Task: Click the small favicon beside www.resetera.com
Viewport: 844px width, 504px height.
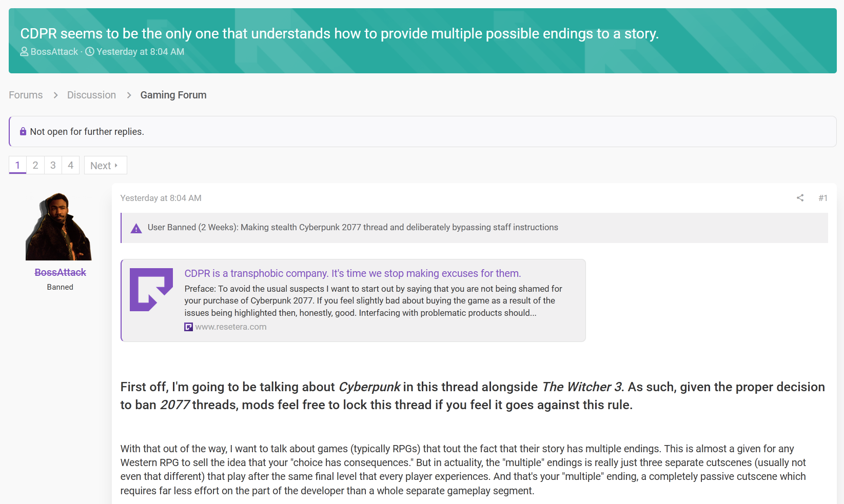Action: click(x=189, y=327)
